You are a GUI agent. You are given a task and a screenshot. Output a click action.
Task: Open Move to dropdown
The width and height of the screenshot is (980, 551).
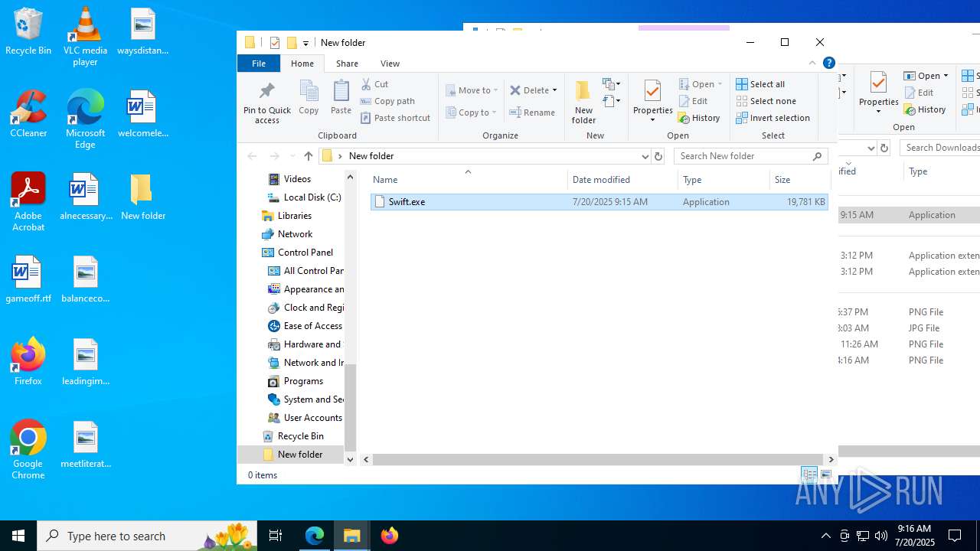(x=472, y=90)
